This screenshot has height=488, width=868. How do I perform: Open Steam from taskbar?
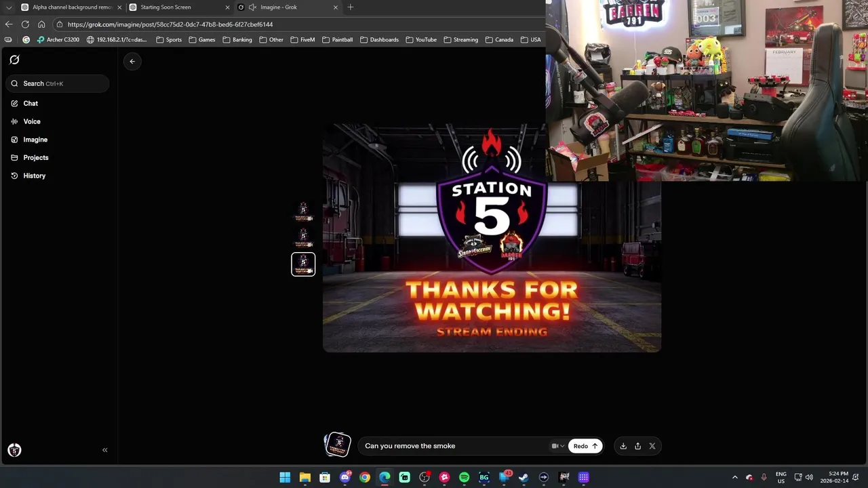524,477
